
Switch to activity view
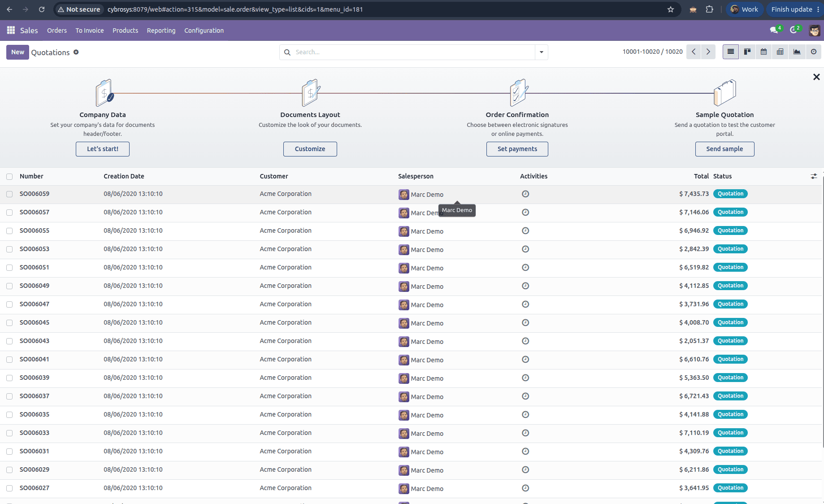[x=813, y=52]
